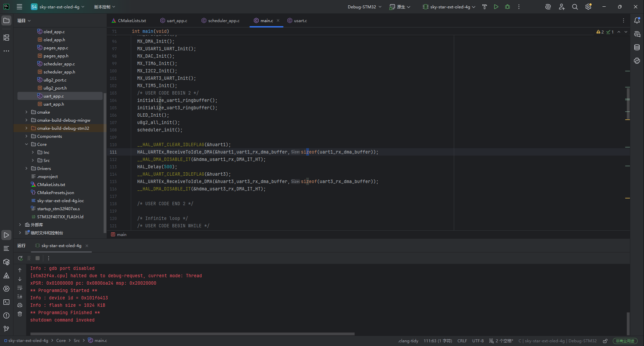Viewport: 644px width, 346px height.
Task: Click Src breadcrumb in navigation bar
Action: pos(77,341)
